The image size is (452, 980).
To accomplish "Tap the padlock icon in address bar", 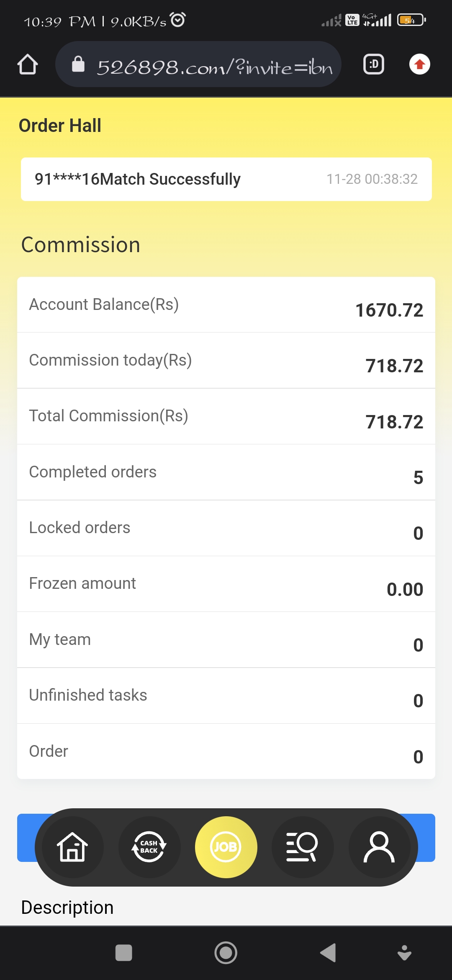I will pos(78,64).
